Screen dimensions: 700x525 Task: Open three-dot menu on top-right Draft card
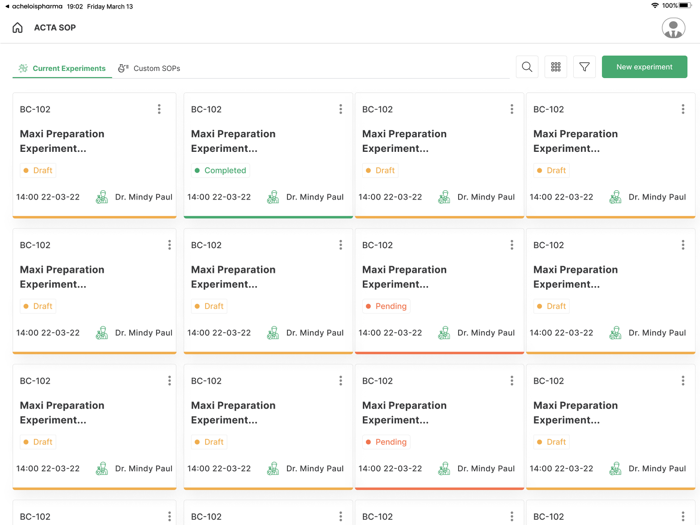tap(683, 109)
